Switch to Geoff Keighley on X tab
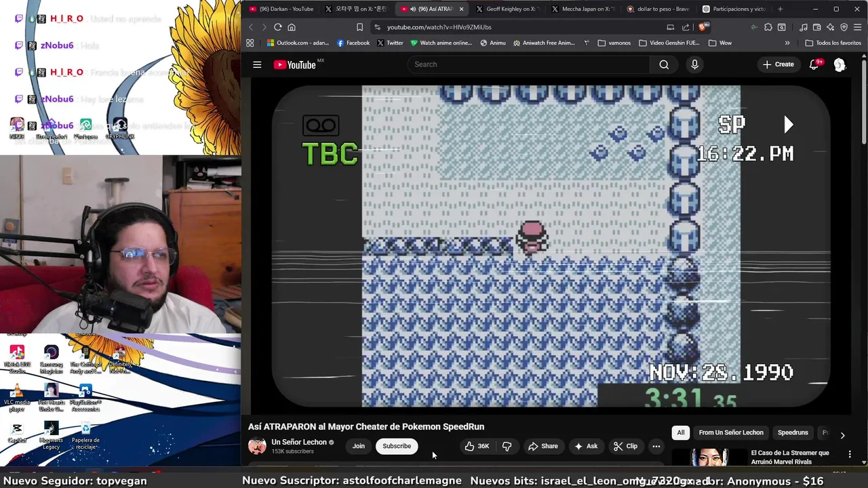Screen dimensions: 868x488 pos(506,9)
